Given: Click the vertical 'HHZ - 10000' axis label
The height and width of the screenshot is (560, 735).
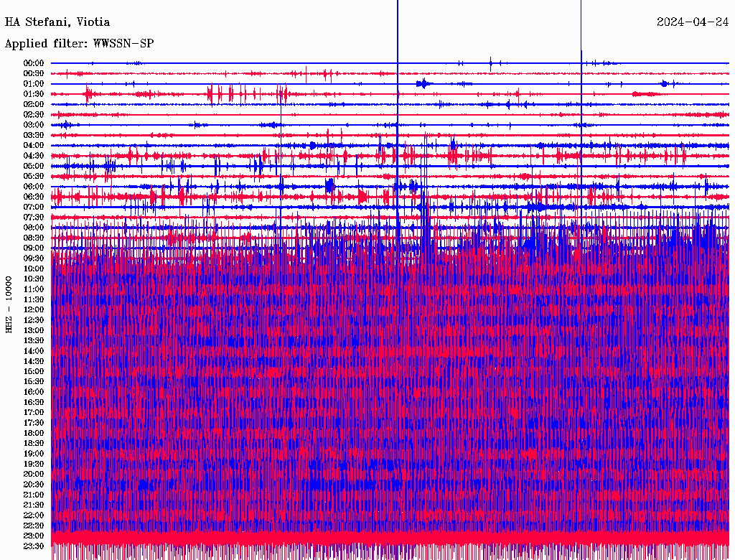Looking at the screenshot, I should click(9, 305).
